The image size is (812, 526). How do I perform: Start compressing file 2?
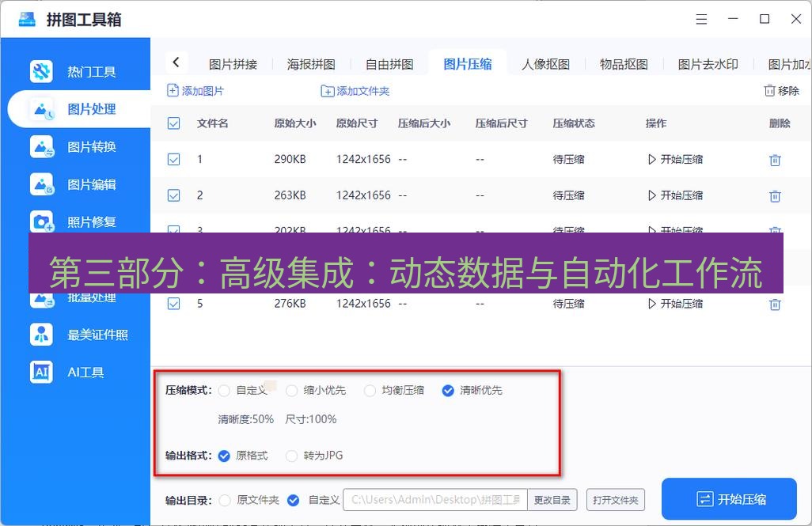click(675, 195)
